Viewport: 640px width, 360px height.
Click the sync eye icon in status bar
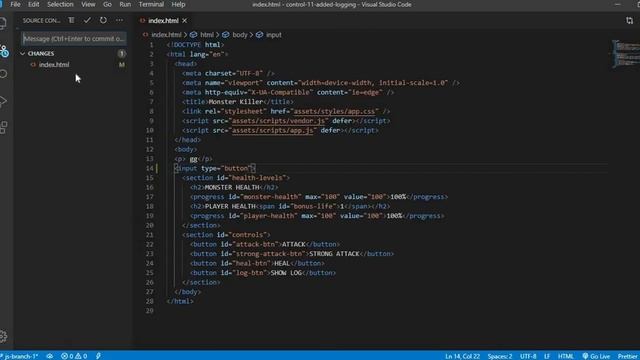click(x=50, y=356)
